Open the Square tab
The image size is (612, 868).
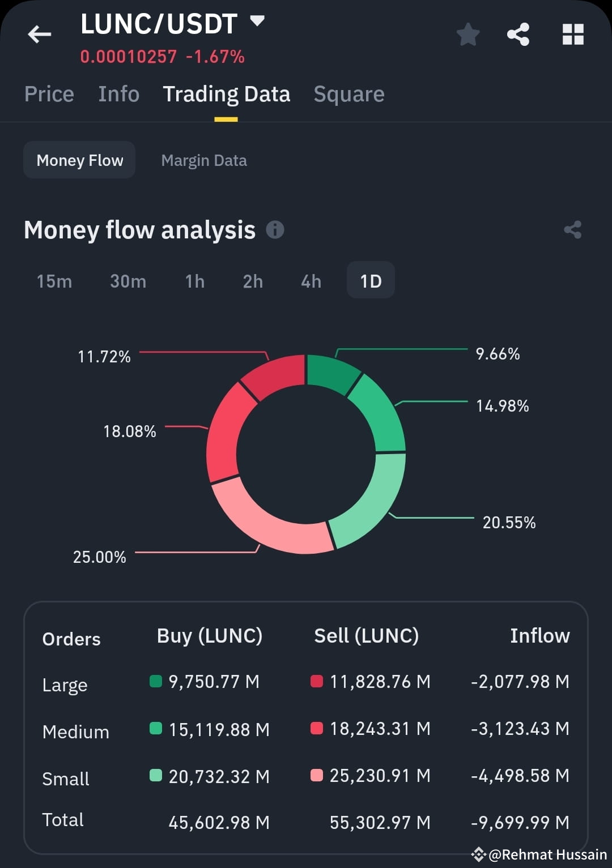(x=348, y=94)
